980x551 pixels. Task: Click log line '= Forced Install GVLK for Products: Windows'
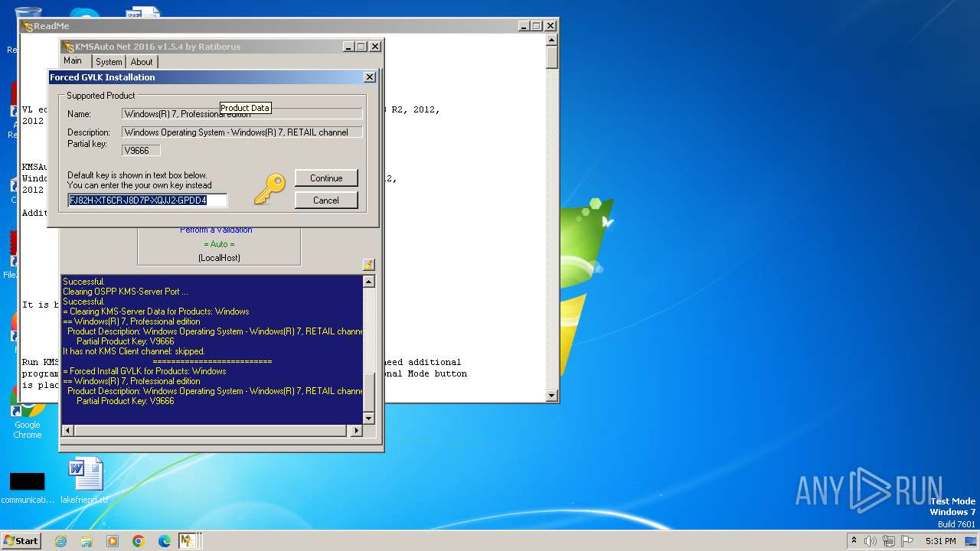[145, 371]
